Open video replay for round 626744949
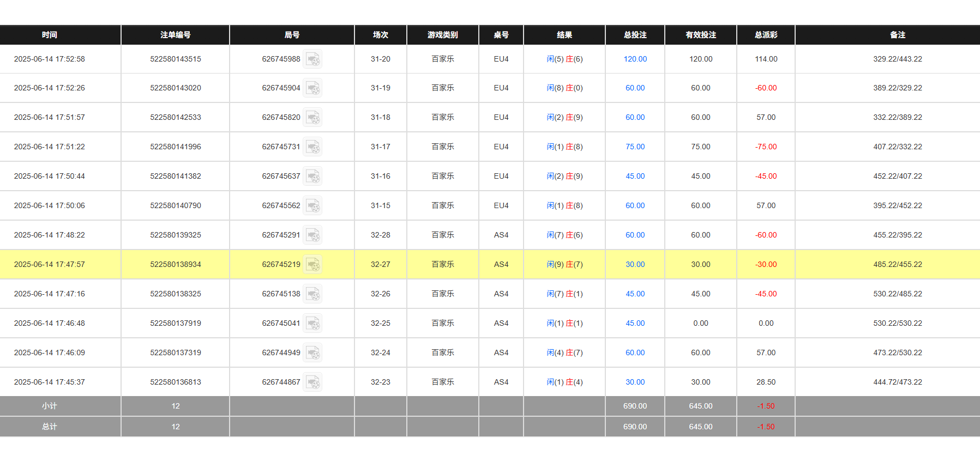 click(x=312, y=353)
